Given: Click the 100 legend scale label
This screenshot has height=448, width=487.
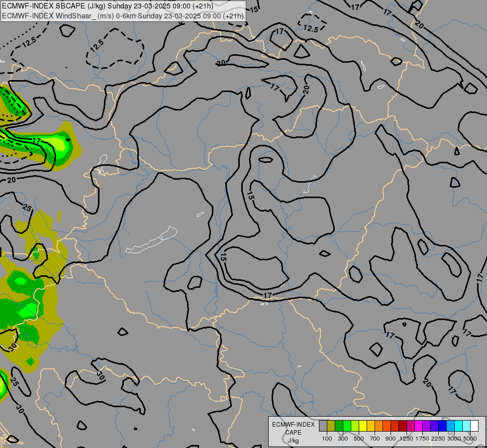Looking at the screenshot, I should [x=327, y=439].
